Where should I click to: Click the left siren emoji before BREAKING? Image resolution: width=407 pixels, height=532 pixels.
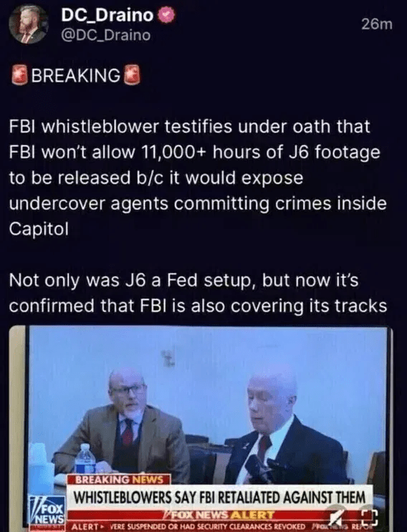pyautogui.click(x=19, y=75)
